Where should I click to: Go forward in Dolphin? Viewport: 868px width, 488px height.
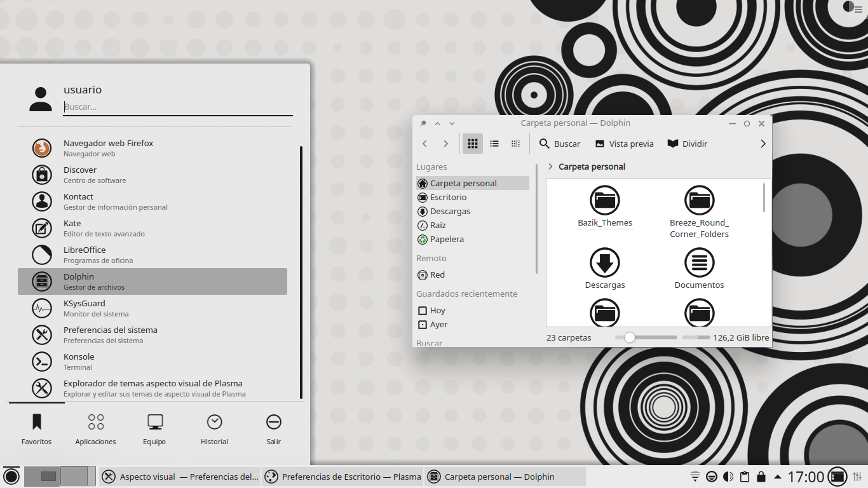pos(446,144)
